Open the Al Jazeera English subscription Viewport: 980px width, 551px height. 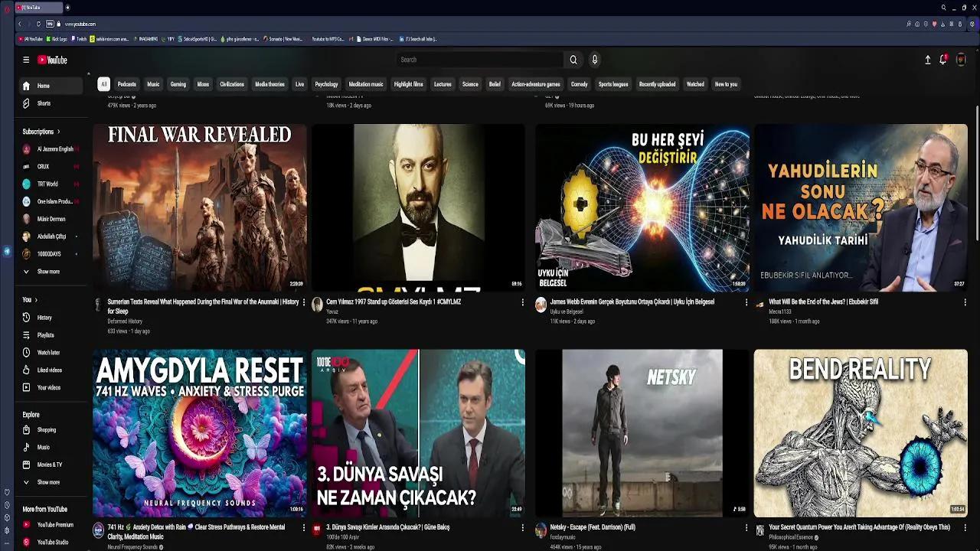(51, 149)
